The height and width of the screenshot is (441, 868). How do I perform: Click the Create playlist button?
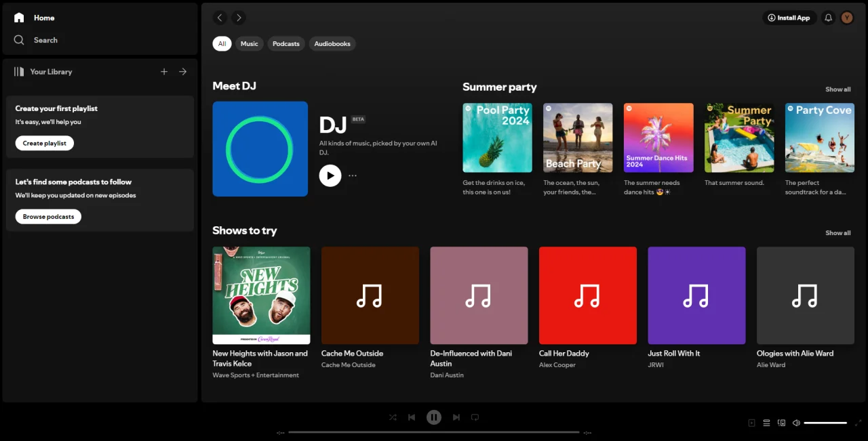click(45, 143)
